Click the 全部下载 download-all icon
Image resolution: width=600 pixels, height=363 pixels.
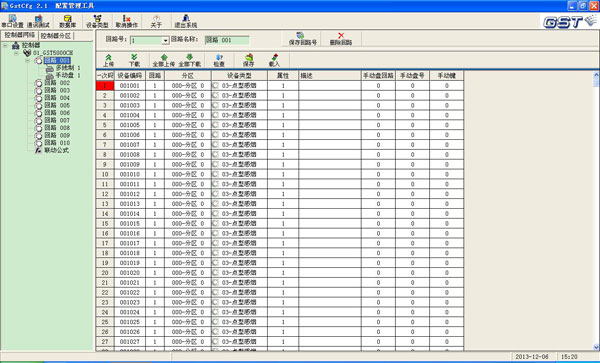[x=190, y=60]
